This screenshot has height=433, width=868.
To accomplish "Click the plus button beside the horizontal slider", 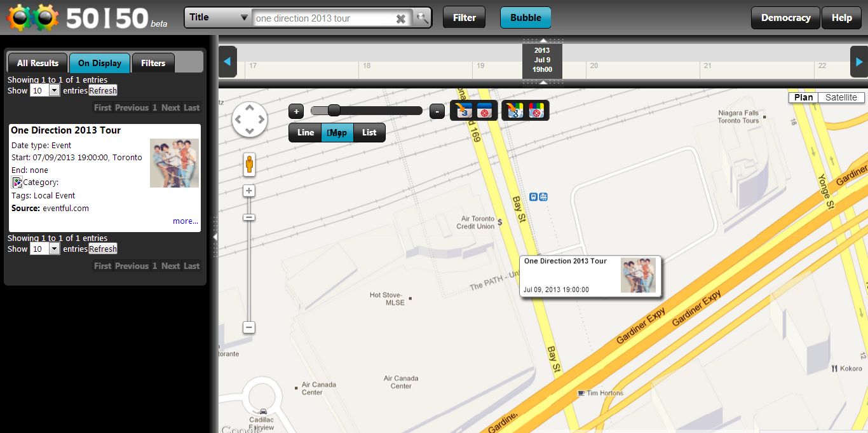I will [296, 111].
